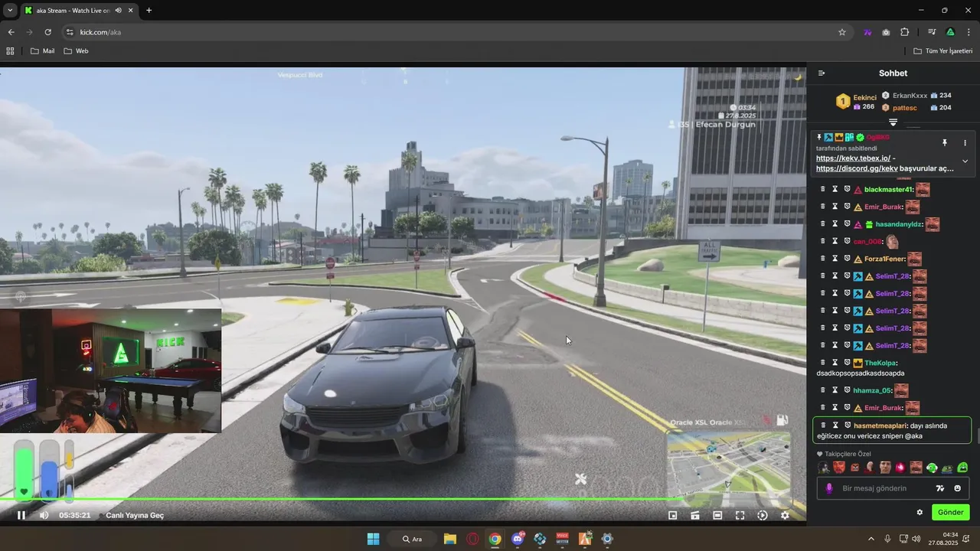Viewport: 980px width, 551px height.
Task: Open the Web bookmark folder
Action: (x=76, y=51)
